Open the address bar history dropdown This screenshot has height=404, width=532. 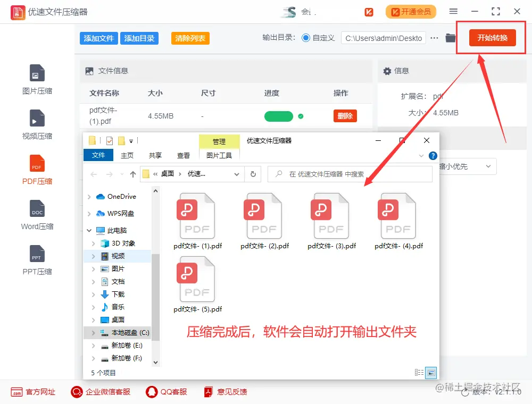point(237,174)
